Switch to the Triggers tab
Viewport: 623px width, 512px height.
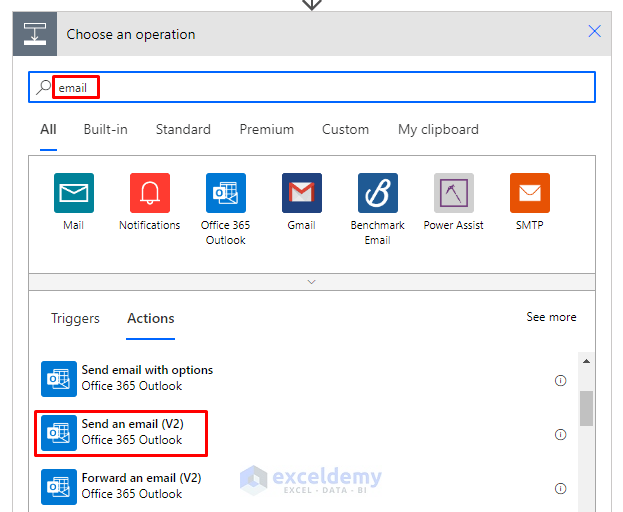tap(75, 319)
